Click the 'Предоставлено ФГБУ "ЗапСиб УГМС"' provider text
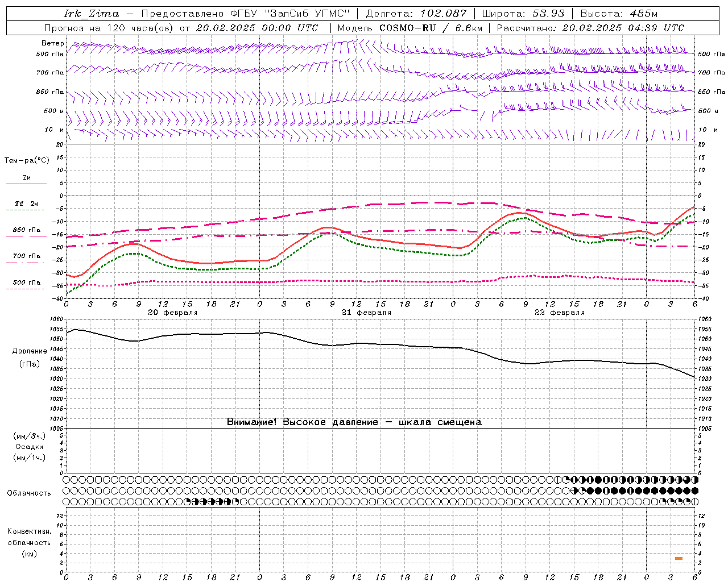Screen dimensions: 728x582 click(x=245, y=14)
